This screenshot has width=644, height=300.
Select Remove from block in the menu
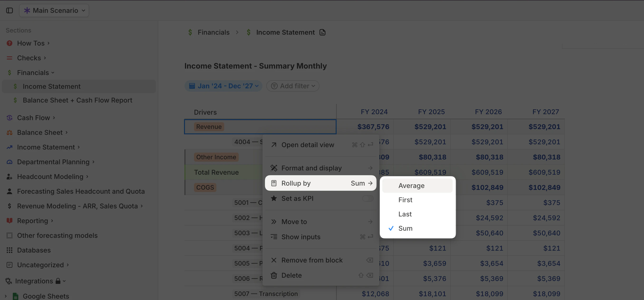[x=312, y=260]
